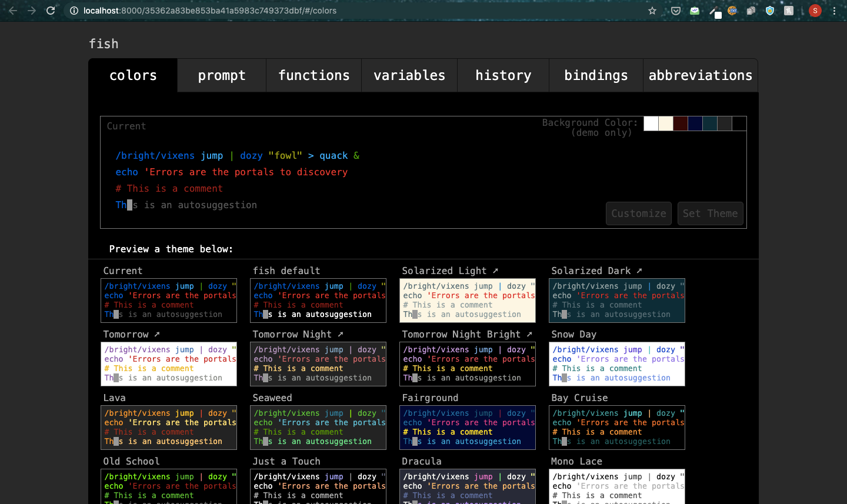This screenshot has width=847, height=504.
Task: Switch to the prompt tab
Action: click(x=222, y=75)
